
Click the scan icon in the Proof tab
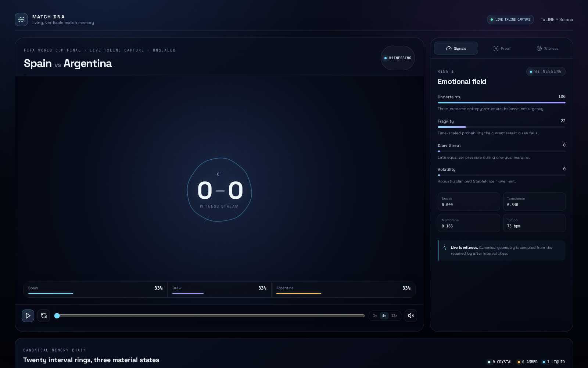tap(496, 49)
